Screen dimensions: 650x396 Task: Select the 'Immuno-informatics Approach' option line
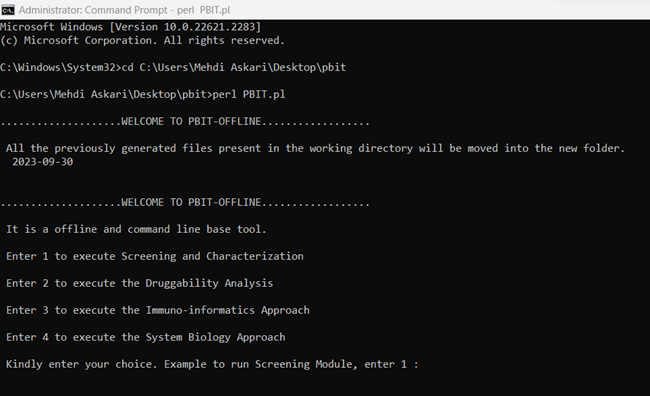(158, 310)
